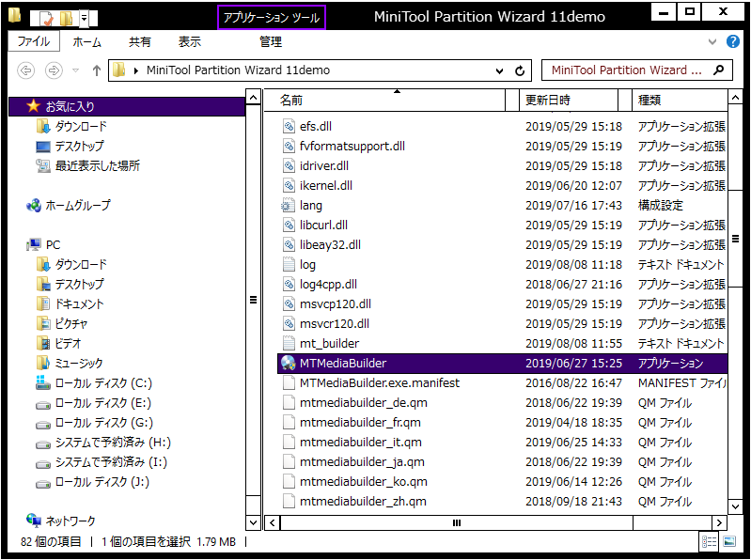Go up one folder level
The width and height of the screenshot is (751, 560).
[97, 70]
